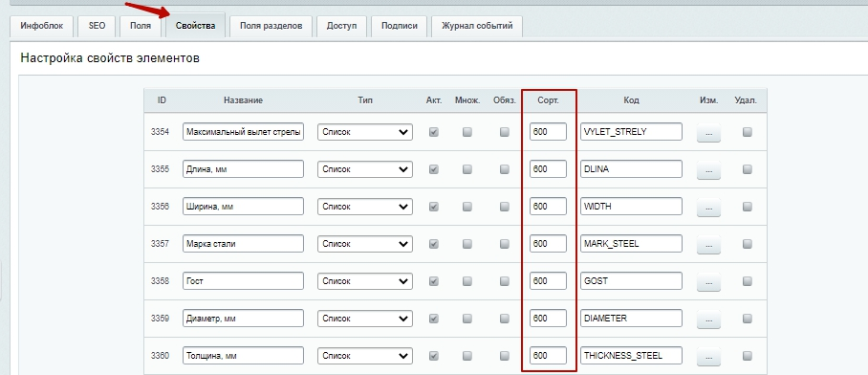
Task: Click the name field Диаметр, мм
Action: [x=243, y=319]
